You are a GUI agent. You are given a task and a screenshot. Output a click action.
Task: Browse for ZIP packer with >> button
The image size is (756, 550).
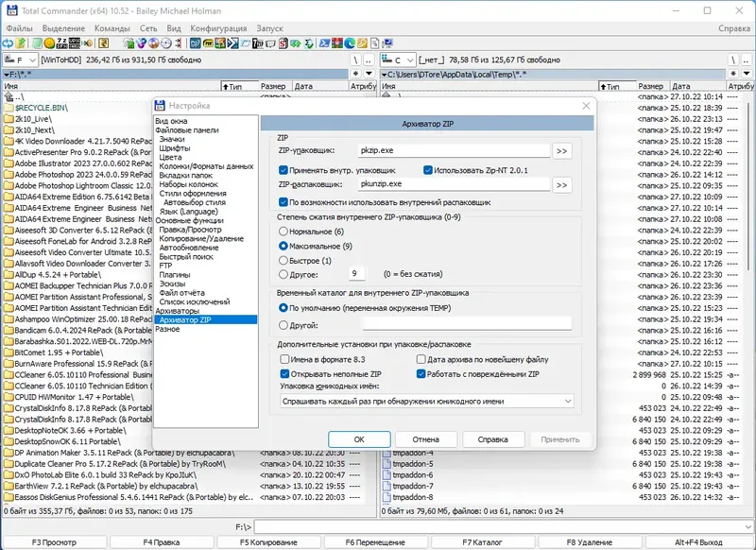click(561, 151)
